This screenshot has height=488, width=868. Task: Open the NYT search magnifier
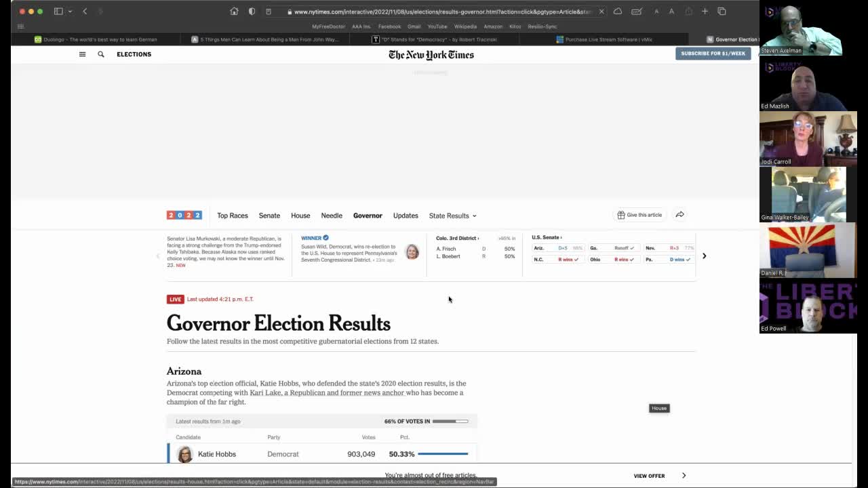[x=101, y=54]
